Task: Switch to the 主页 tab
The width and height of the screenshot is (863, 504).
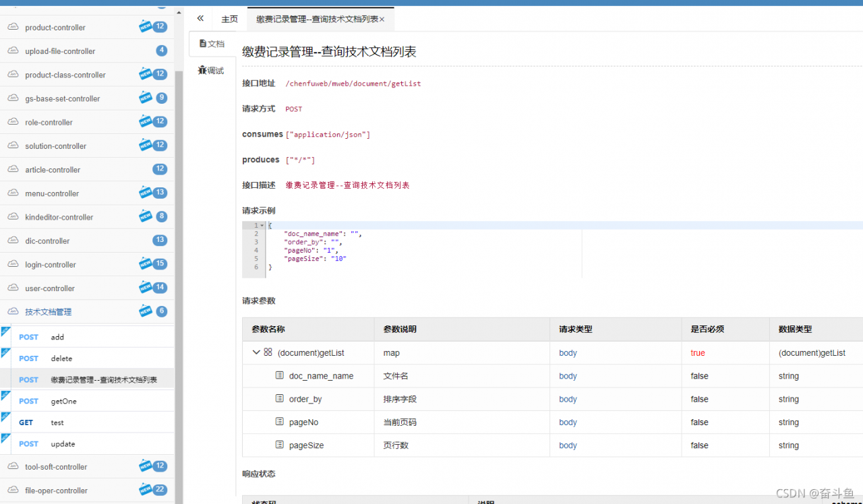Action: pyautogui.click(x=230, y=19)
